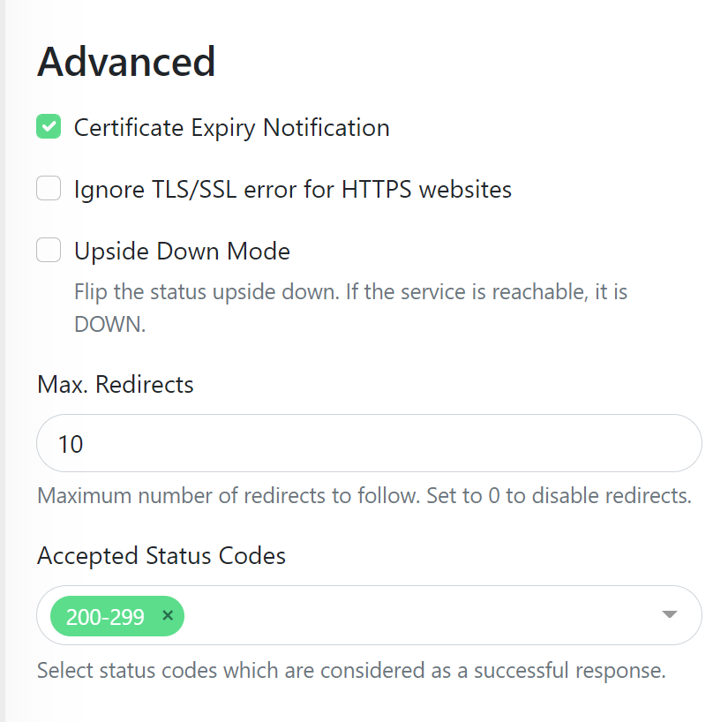
Task: Click the Max. Redirects label
Action: coord(115,384)
